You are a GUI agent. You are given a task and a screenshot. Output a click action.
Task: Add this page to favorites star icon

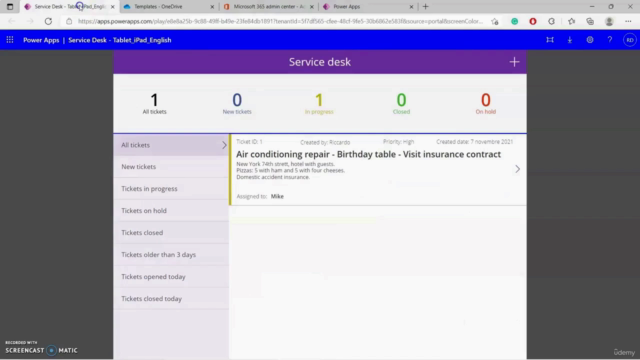[x=495, y=21]
